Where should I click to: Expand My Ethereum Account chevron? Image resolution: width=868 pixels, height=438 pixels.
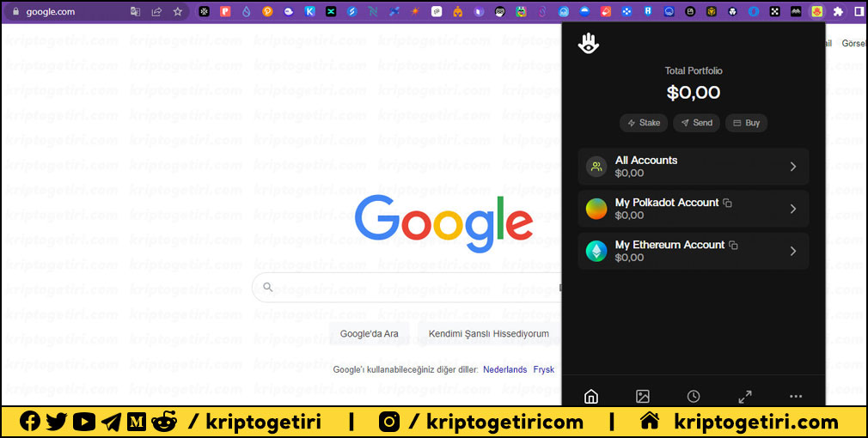click(x=793, y=251)
